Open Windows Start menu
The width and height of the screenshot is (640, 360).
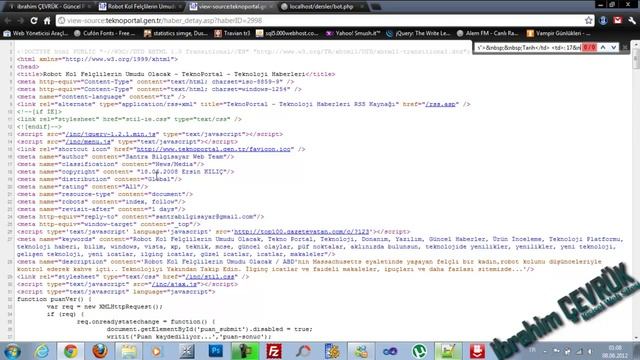coord(12,351)
